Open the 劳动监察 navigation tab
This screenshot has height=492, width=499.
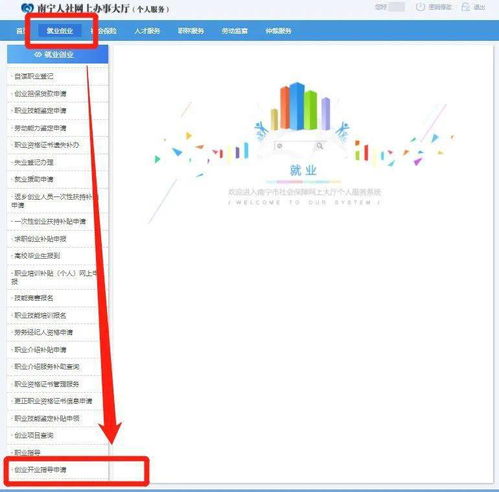235,31
